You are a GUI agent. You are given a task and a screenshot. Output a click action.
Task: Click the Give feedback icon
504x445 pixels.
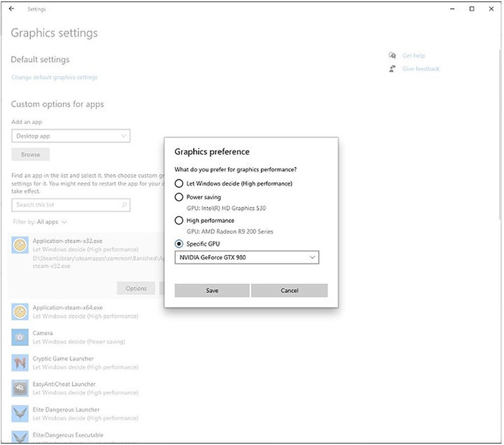pos(392,69)
